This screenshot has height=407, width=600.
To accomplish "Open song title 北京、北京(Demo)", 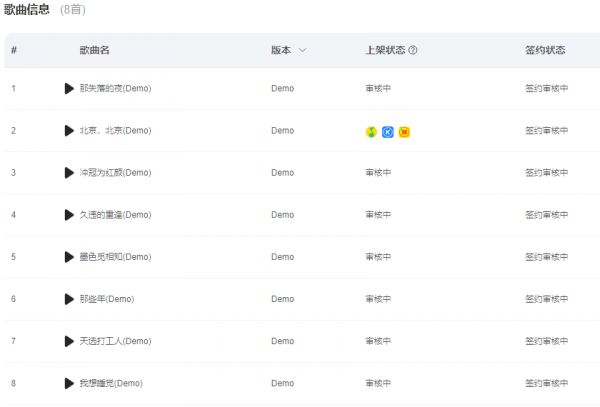I will pyautogui.click(x=115, y=130).
